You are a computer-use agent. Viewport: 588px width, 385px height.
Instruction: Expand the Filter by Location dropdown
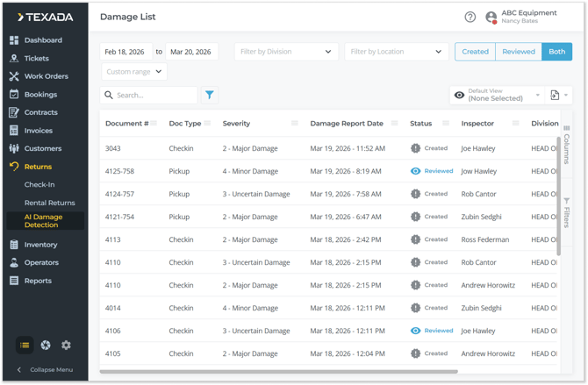(x=397, y=52)
